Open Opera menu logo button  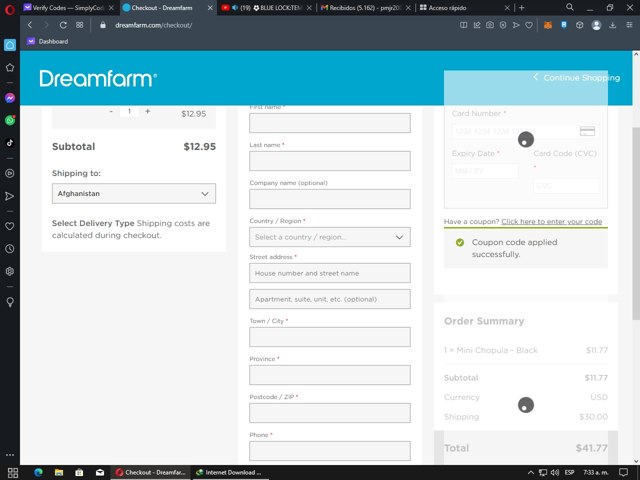[10, 9]
